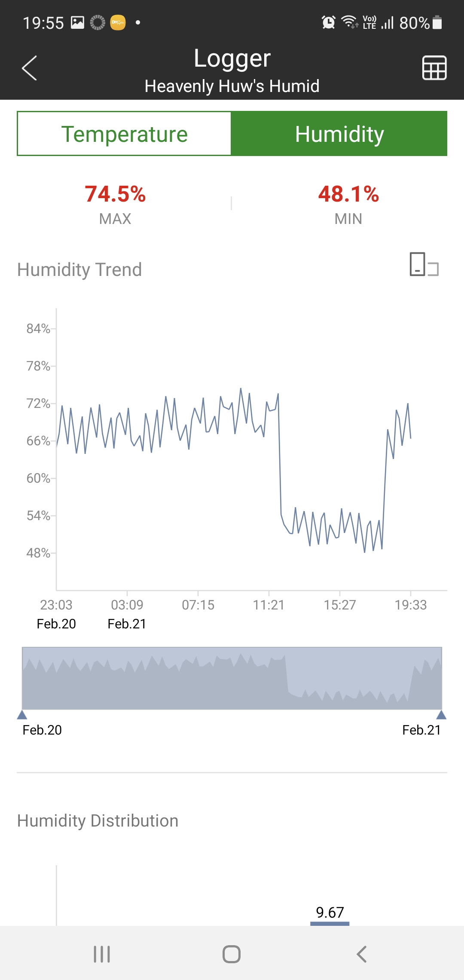
Task: Tap the yellow app notification icon
Action: pyautogui.click(x=118, y=22)
